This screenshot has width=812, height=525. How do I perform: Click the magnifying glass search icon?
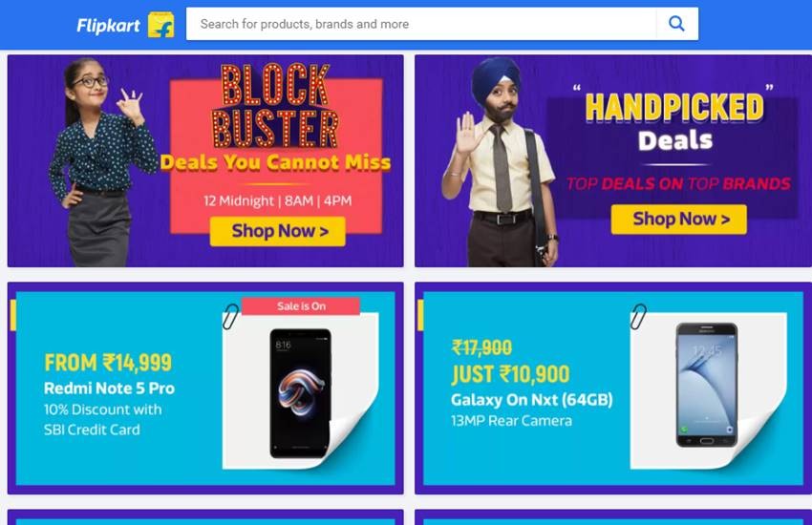tap(677, 24)
